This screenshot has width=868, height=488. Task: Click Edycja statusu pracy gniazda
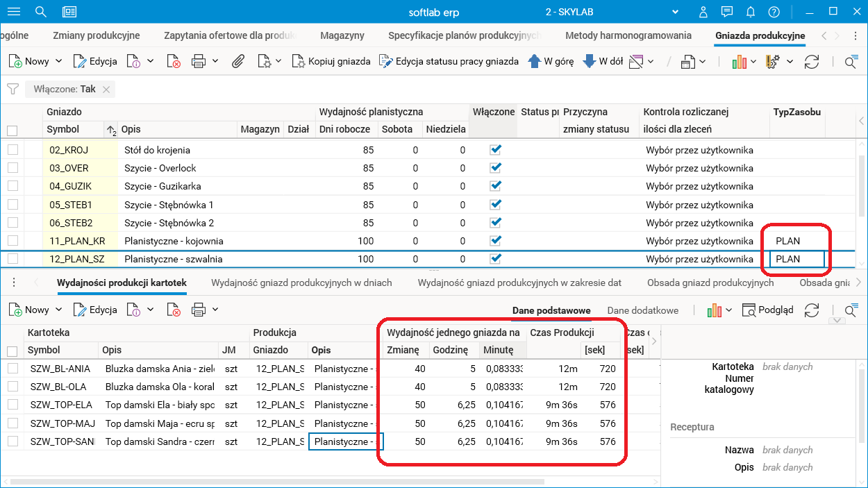click(449, 61)
